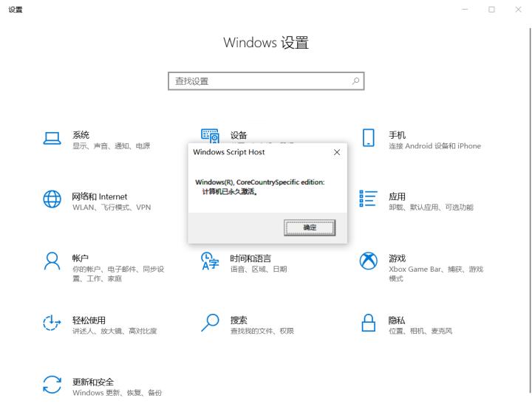Select the 帐户 category title

click(80, 258)
